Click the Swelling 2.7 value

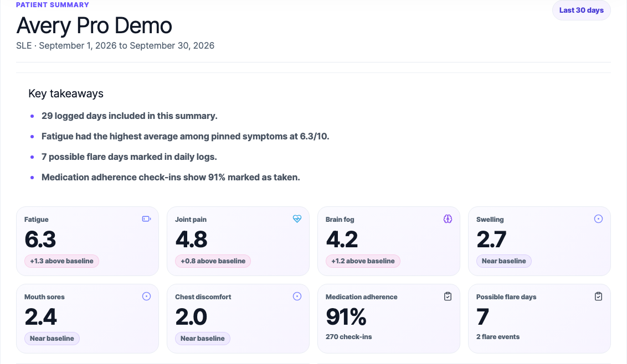coord(491,240)
